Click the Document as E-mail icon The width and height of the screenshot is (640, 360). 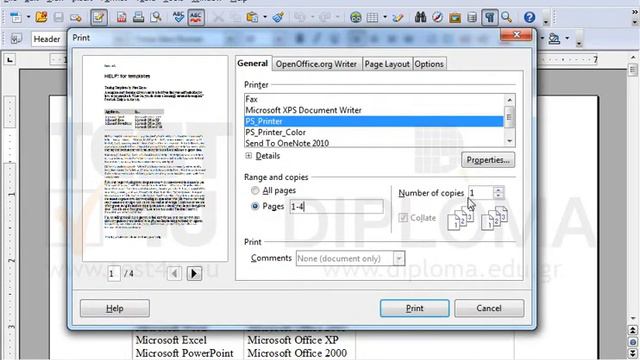pyautogui.click(x=76, y=17)
